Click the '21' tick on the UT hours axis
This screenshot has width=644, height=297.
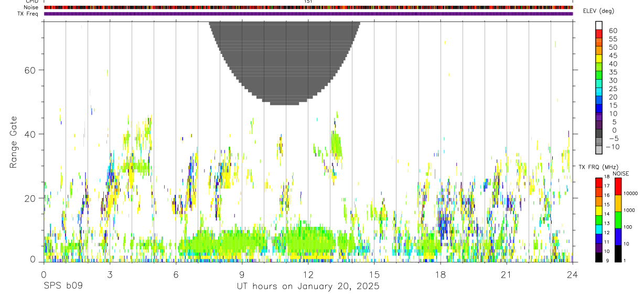pos(507,274)
